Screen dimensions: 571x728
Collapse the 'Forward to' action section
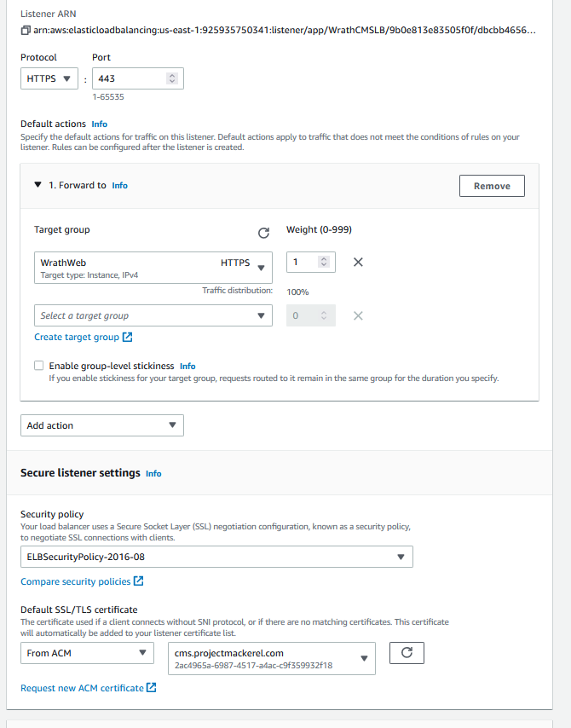click(x=37, y=185)
